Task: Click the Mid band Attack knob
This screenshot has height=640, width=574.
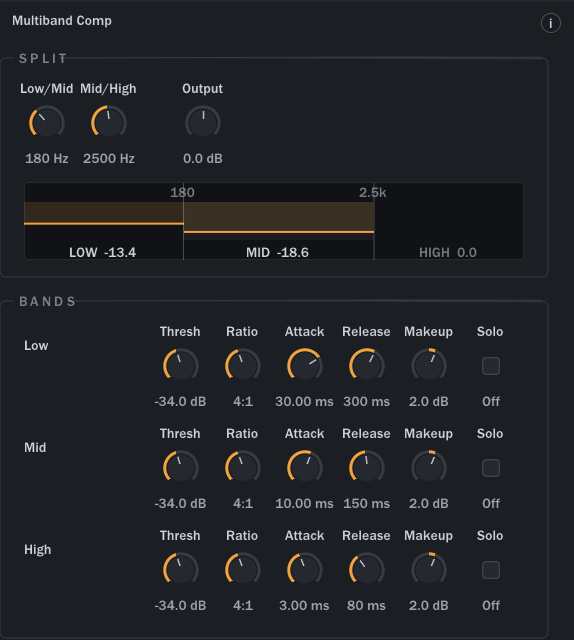Action: pos(305,467)
